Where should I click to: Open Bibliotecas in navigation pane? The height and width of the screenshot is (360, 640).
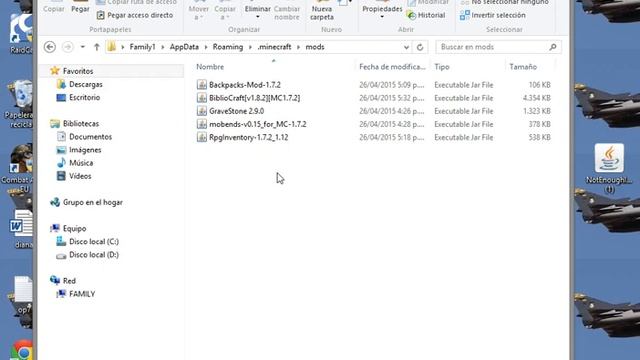coord(80,123)
